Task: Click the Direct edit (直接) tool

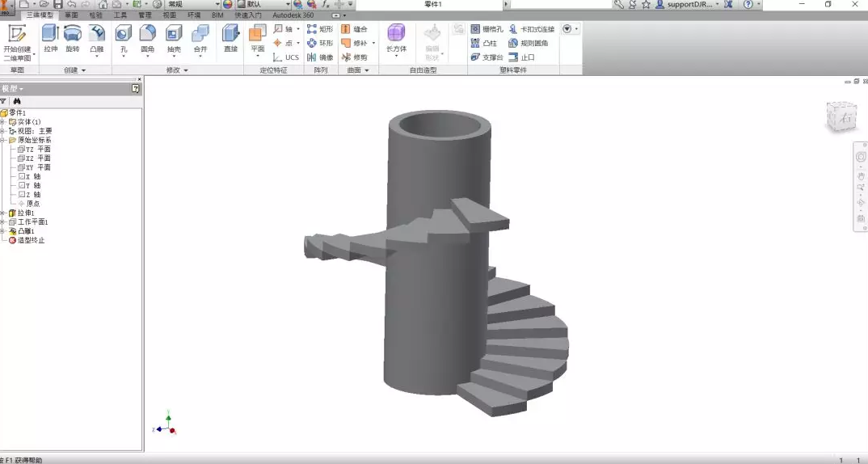Action: pyautogui.click(x=230, y=39)
